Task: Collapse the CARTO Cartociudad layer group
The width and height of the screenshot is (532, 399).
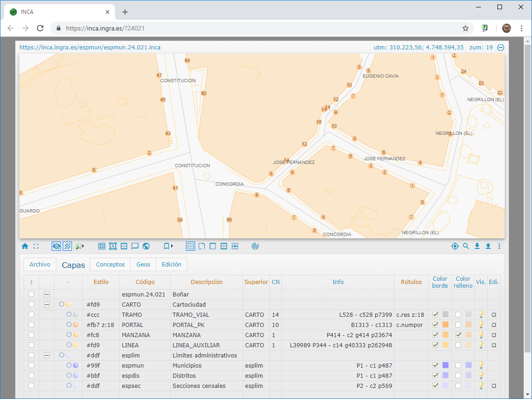Action: pyautogui.click(x=47, y=304)
